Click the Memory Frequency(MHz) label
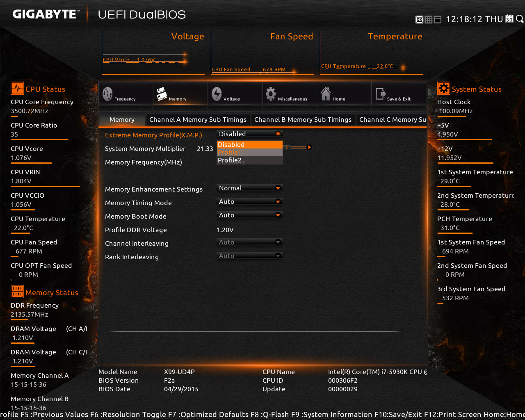 (x=144, y=162)
